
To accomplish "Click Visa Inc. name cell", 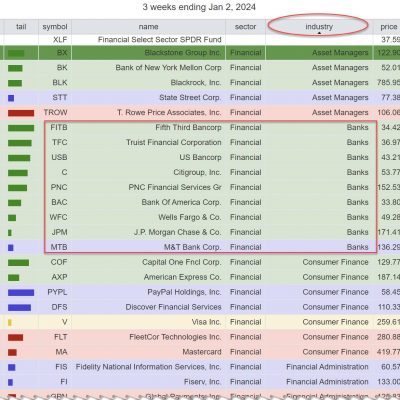I will point(206,322).
